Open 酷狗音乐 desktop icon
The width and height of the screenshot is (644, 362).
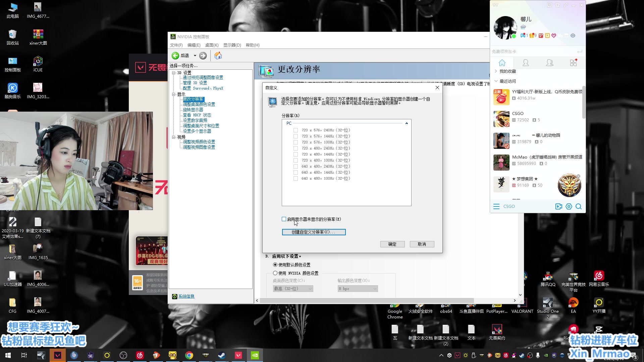coord(13,91)
